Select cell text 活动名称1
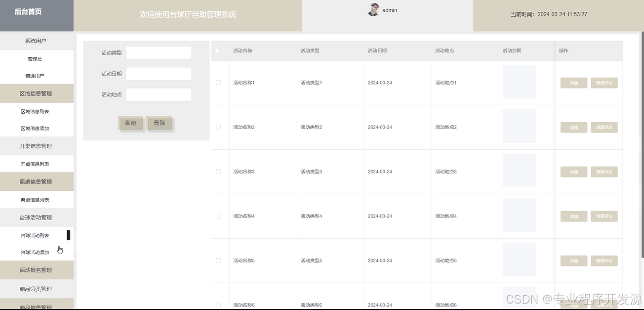Screen dimensions: 644x310 (244, 83)
